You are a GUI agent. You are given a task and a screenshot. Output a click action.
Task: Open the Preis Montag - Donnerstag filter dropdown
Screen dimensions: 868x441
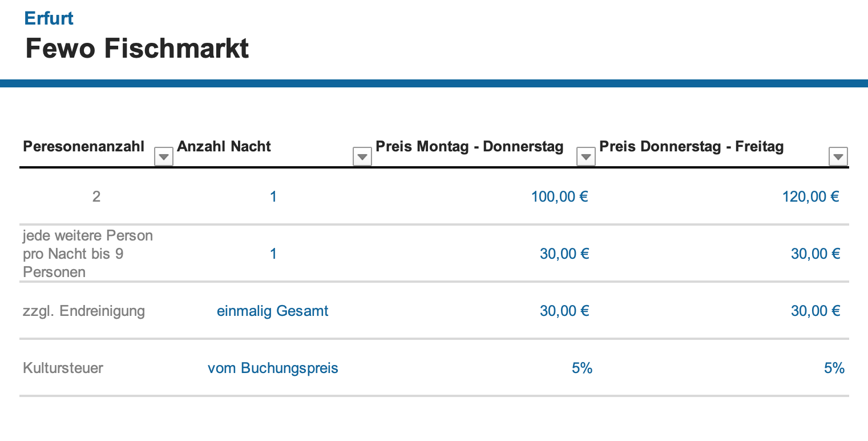coord(586,156)
